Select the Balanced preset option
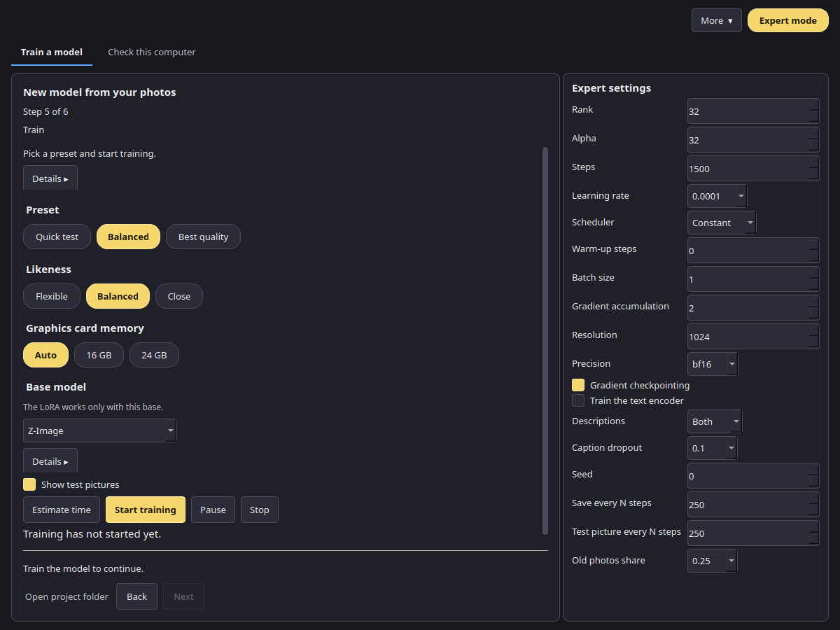Image resolution: width=840 pixels, height=630 pixels. coord(128,237)
